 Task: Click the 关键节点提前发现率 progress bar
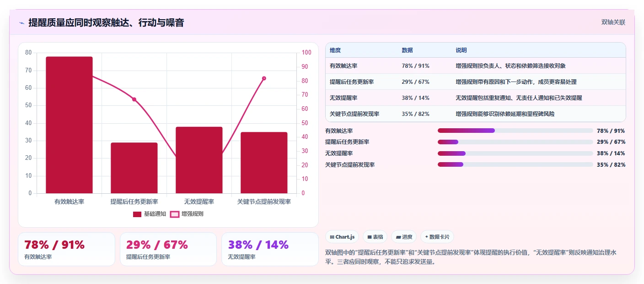point(515,165)
